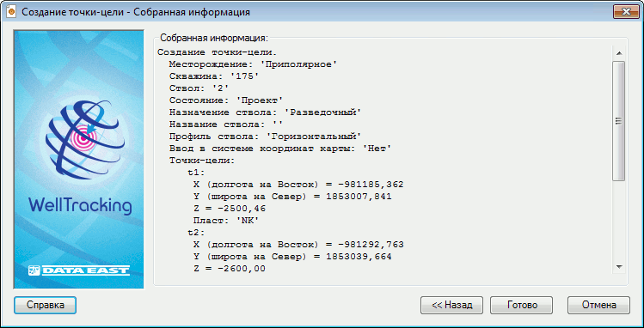Click the empty scrollbar track below the thumb
This screenshot has width=644, height=328.
point(618,221)
